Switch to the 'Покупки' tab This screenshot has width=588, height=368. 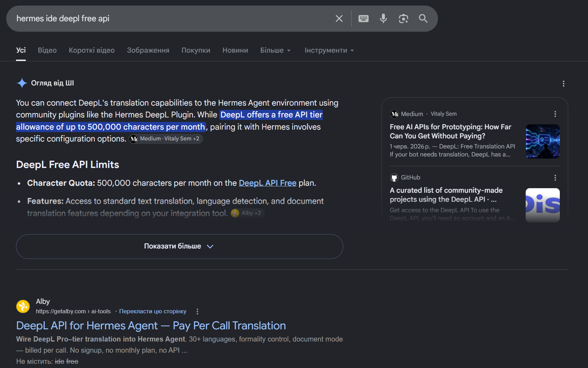(196, 50)
